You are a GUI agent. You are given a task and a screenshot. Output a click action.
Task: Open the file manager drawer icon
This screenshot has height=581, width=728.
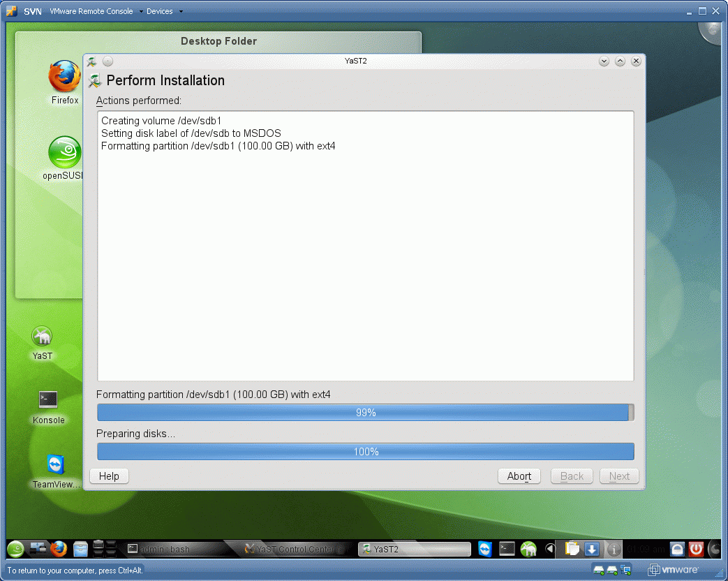tap(80, 550)
